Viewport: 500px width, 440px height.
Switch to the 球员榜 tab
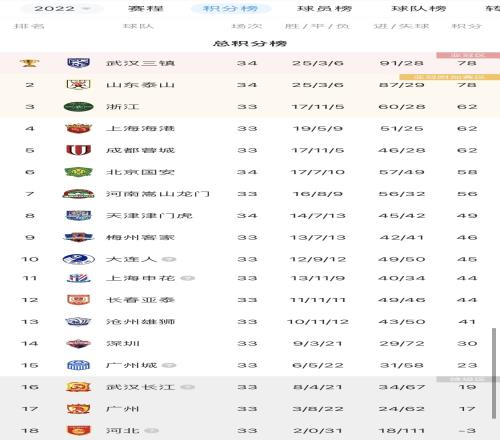click(324, 8)
